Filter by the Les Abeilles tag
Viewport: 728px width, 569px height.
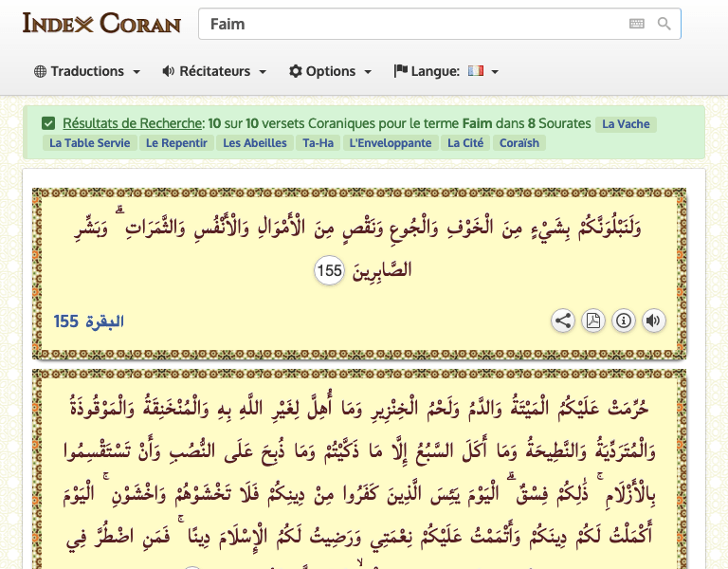pyautogui.click(x=255, y=143)
